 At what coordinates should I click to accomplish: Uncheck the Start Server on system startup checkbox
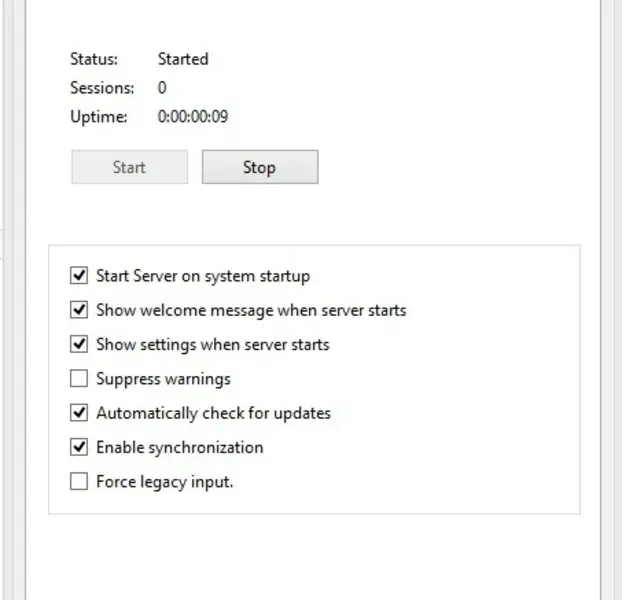80,276
